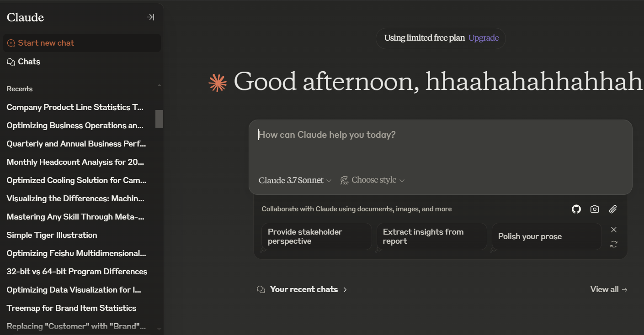Open Optimizing Data Visualization chat

74,290
